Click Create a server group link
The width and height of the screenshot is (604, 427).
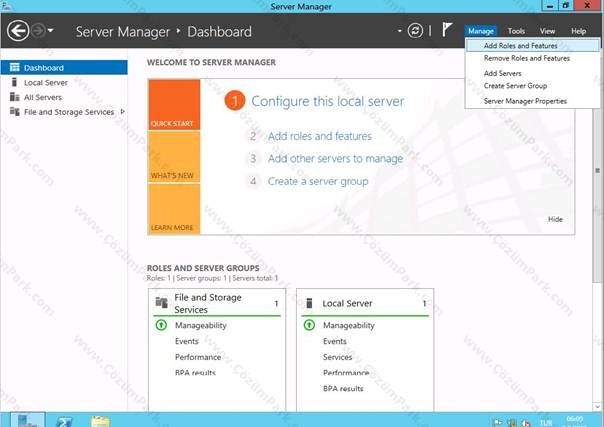tap(318, 181)
